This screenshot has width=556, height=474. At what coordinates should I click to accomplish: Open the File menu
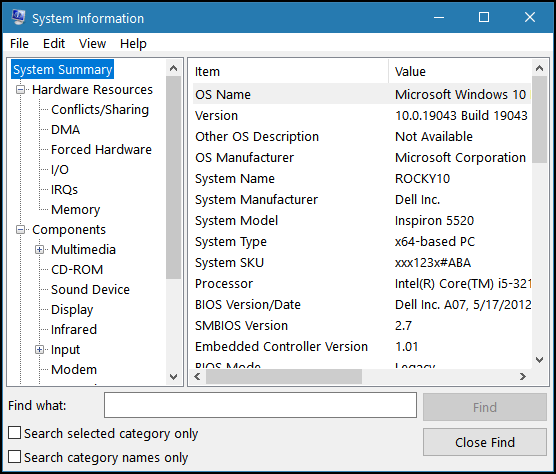click(19, 44)
